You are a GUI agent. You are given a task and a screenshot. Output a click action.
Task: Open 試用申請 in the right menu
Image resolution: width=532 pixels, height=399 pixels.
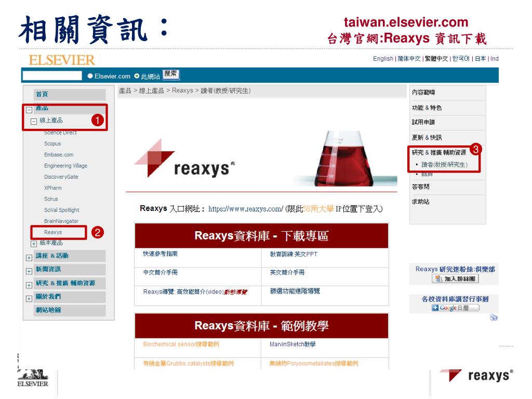click(423, 122)
